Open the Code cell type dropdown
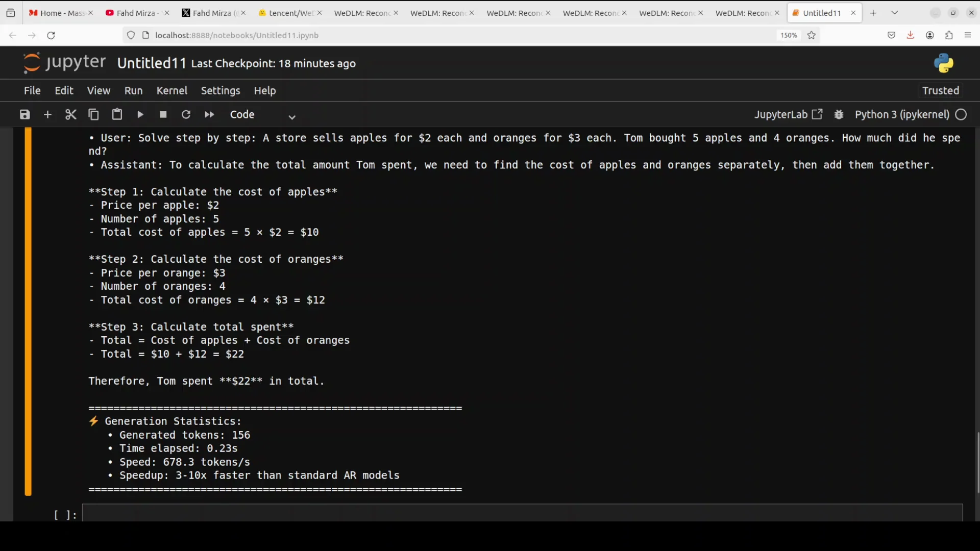The height and width of the screenshot is (551, 980). pyautogui.click(x=262, y=115)
